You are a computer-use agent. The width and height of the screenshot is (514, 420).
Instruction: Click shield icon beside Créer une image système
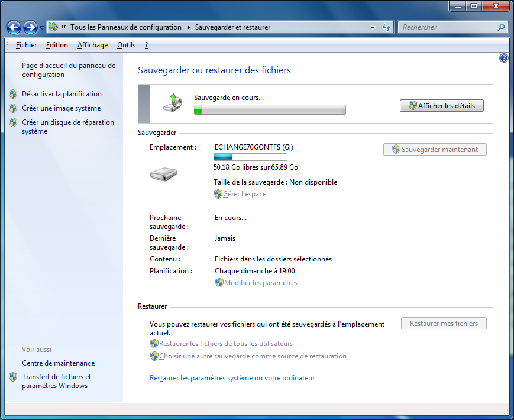coord(13,108)
